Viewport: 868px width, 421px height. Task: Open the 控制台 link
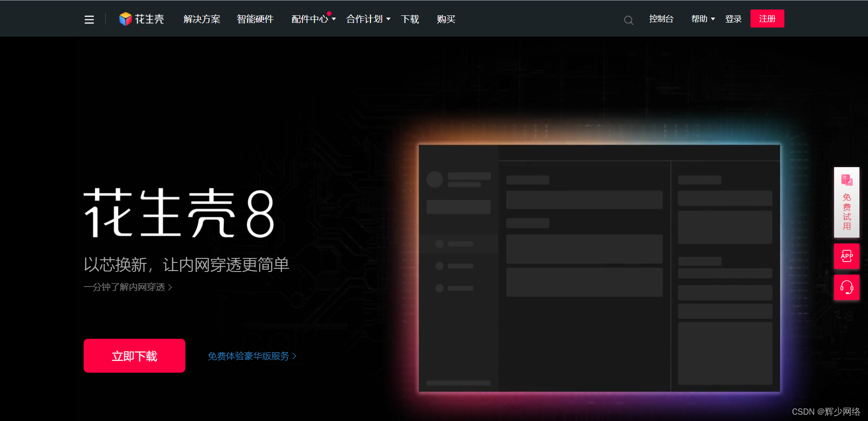[x=661, y=19]
